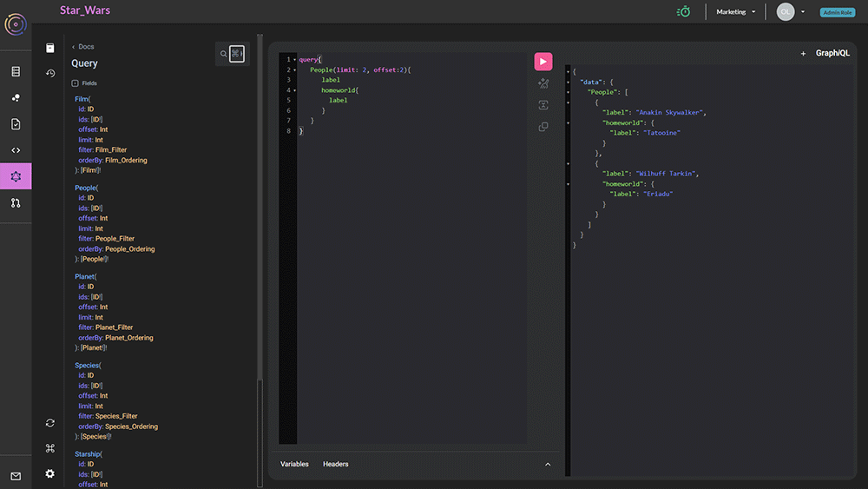Click the Admin Role badge

837,12
